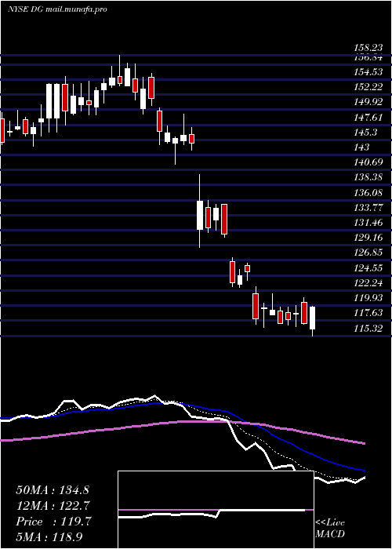This screenshot has height=549, width=392.
Task: Click the 119.93 price axis label
Action: coord(367,298)
